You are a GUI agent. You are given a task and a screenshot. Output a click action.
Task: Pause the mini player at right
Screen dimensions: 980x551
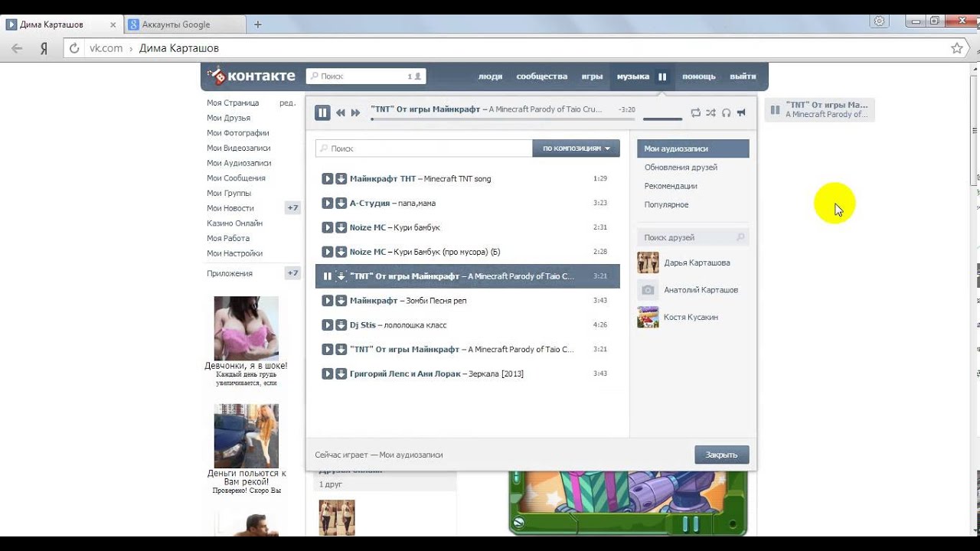pos(775,110)
